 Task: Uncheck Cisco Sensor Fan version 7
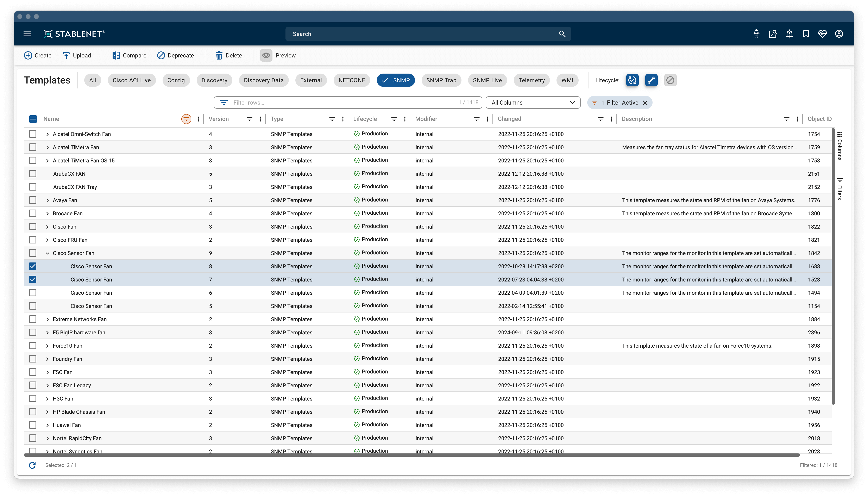(33, 279)
